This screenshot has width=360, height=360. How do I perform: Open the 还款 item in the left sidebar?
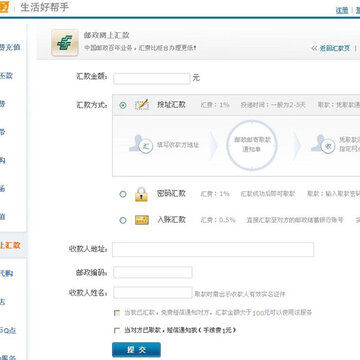[x=6, y=75]
